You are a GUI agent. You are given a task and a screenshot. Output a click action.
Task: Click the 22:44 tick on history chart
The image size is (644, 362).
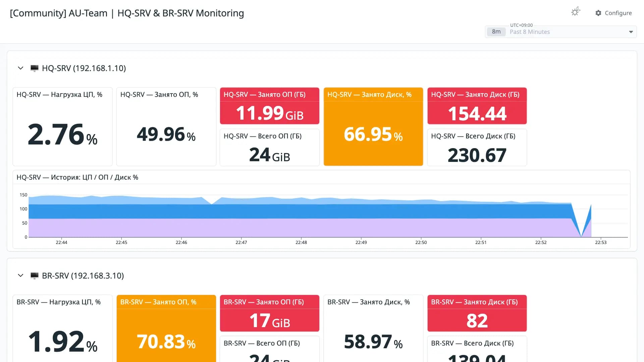tap(61, 242)
